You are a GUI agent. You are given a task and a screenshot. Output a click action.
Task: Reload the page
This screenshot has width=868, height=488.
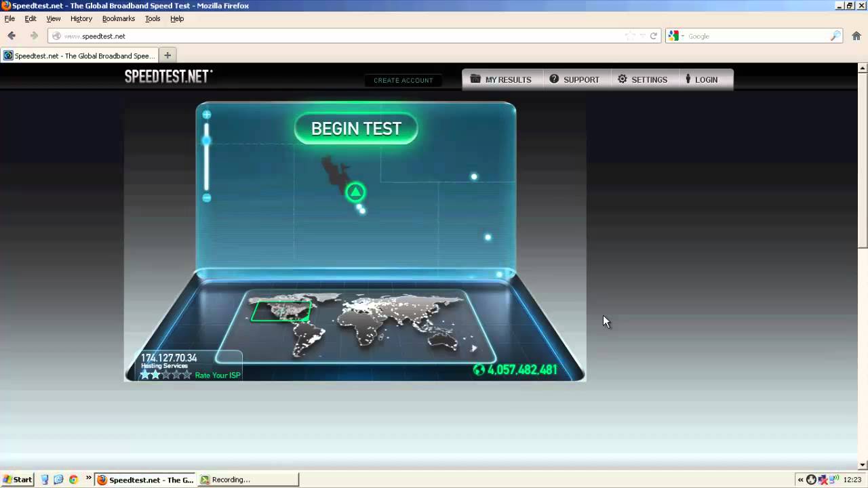pyautogui.click(x=654, y=36)
